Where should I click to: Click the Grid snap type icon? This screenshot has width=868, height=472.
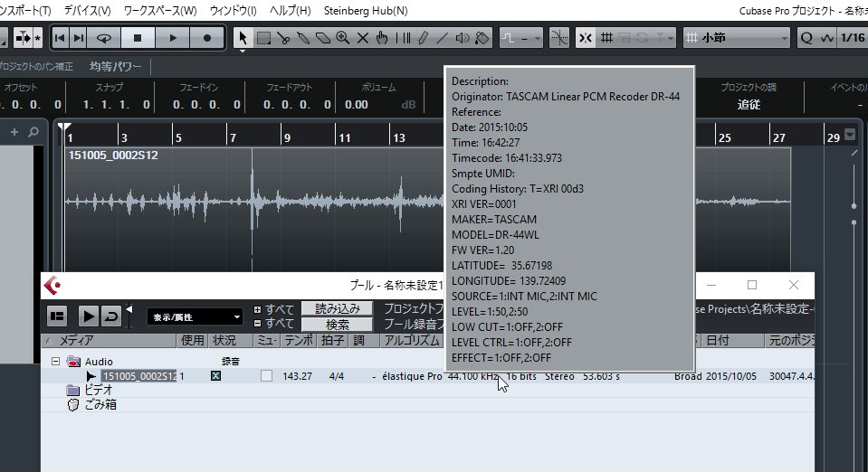click(606, 38)
